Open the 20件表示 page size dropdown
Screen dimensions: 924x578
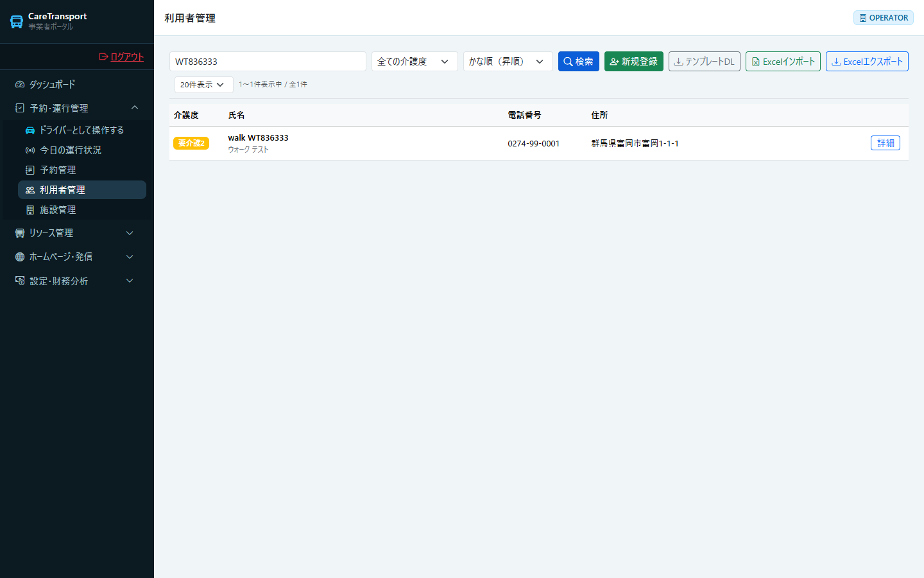203,84
